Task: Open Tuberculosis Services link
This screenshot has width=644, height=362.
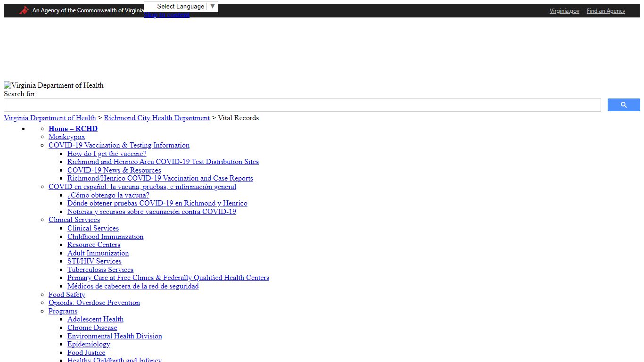Action: pos(100,270)
